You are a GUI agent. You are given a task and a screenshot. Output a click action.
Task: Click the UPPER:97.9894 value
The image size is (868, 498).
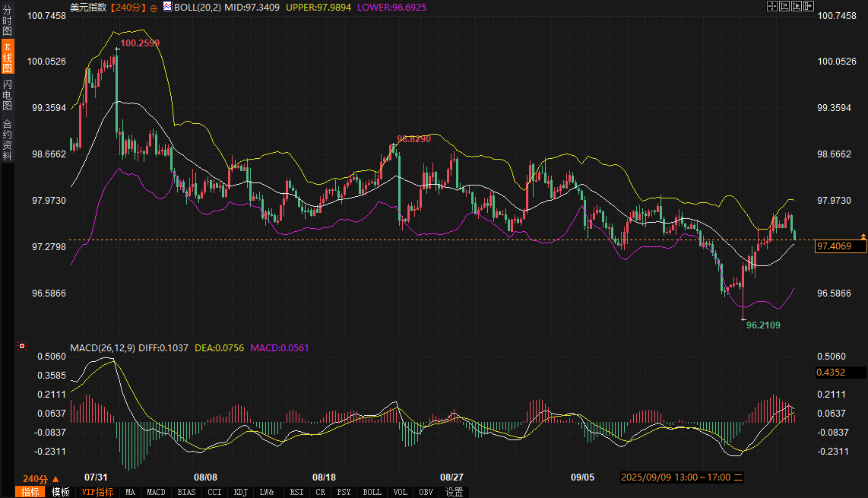tap(318, 7)
